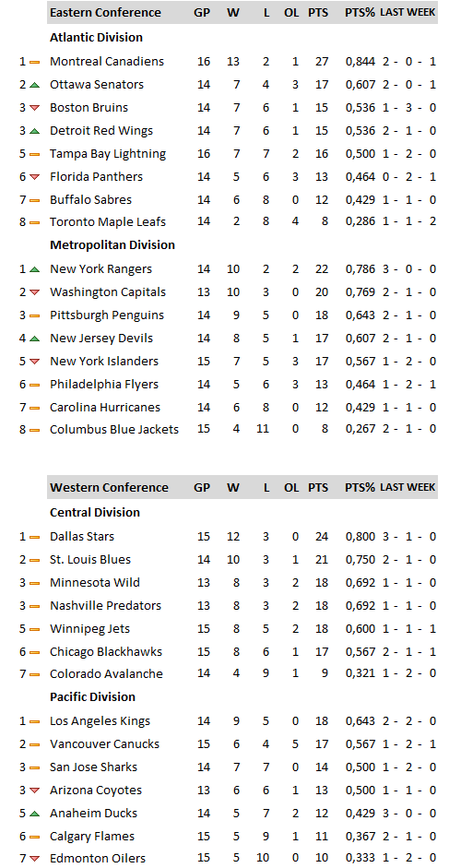This screenshot has width=449, height=868.
Task: Select the Atlantic Division heading
Action: pyautogui.click(x=96, y=37)
